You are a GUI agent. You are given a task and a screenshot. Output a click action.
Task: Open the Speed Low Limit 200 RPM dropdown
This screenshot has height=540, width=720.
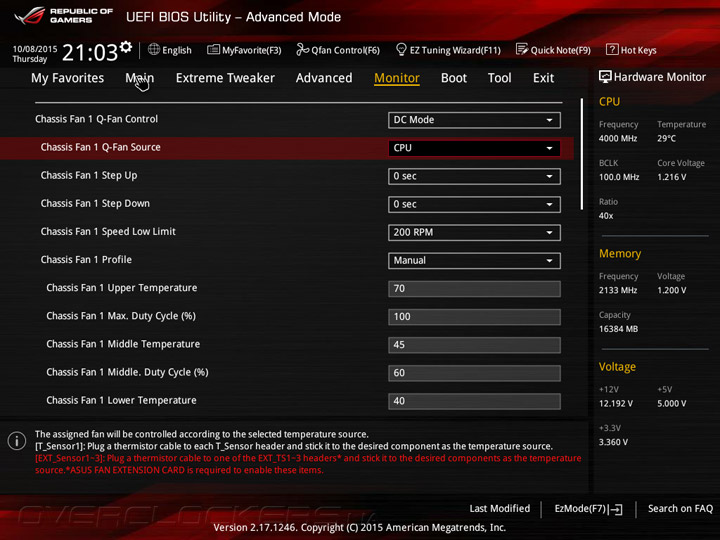pos(474,232)
